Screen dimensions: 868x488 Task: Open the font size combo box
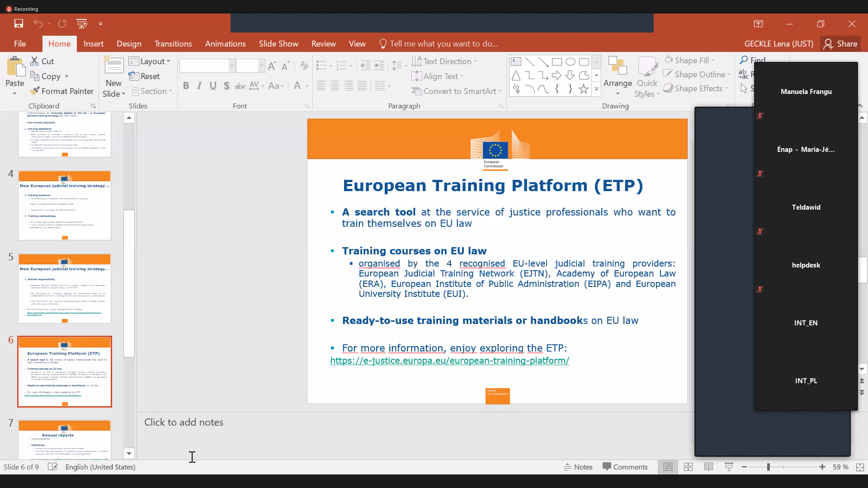(250, 66)
